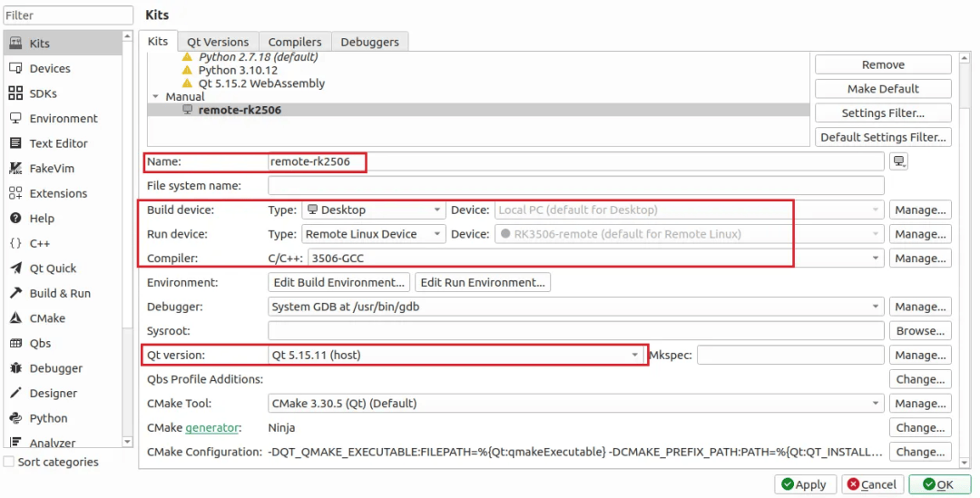980x498 pixels.
Task: Expand the Qt version combo box
Action: click(457, 355)
